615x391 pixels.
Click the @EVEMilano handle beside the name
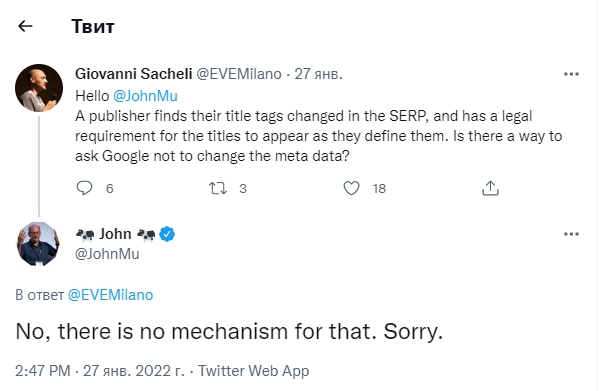(238, 74)
